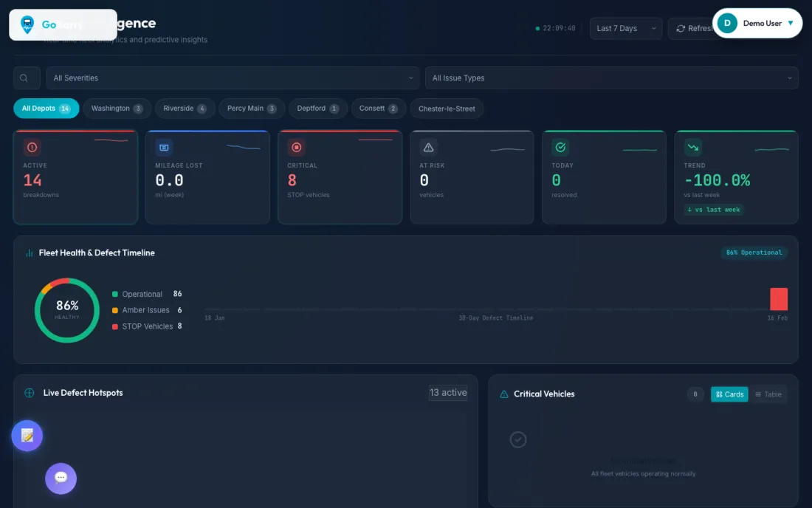Click the 86% Operational badge
The height and width of the screenshot is (508, 812).
754,253
